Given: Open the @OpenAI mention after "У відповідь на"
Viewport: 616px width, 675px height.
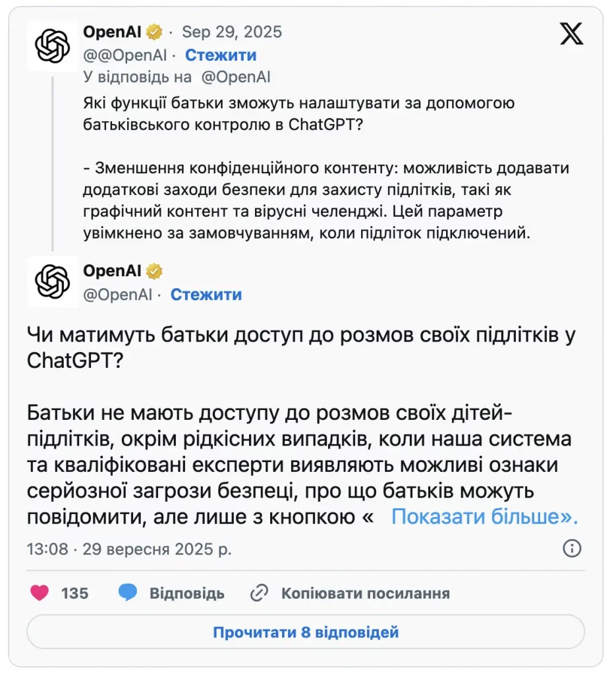Looking at the screenshot, I should [235, 76].
